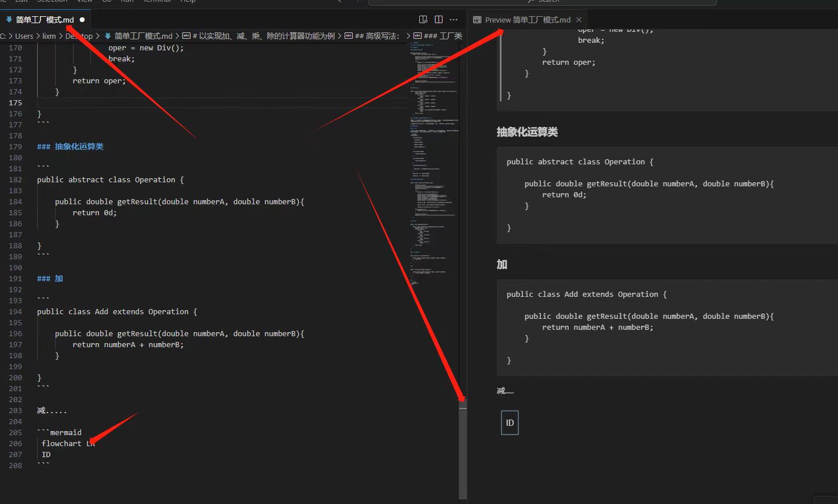Image resolution: width=838 pixels, height=504 pixels.
Task: Place cursor on heading ### 抽象化运算类
Action: pyautogui.click(x=70, y=146)
